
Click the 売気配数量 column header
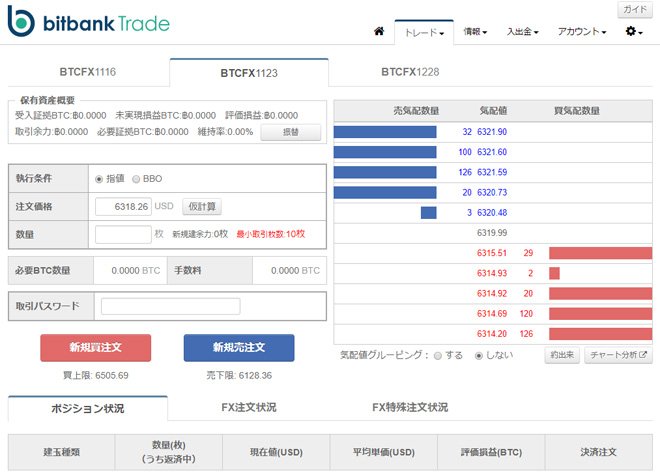pos(416,111)
